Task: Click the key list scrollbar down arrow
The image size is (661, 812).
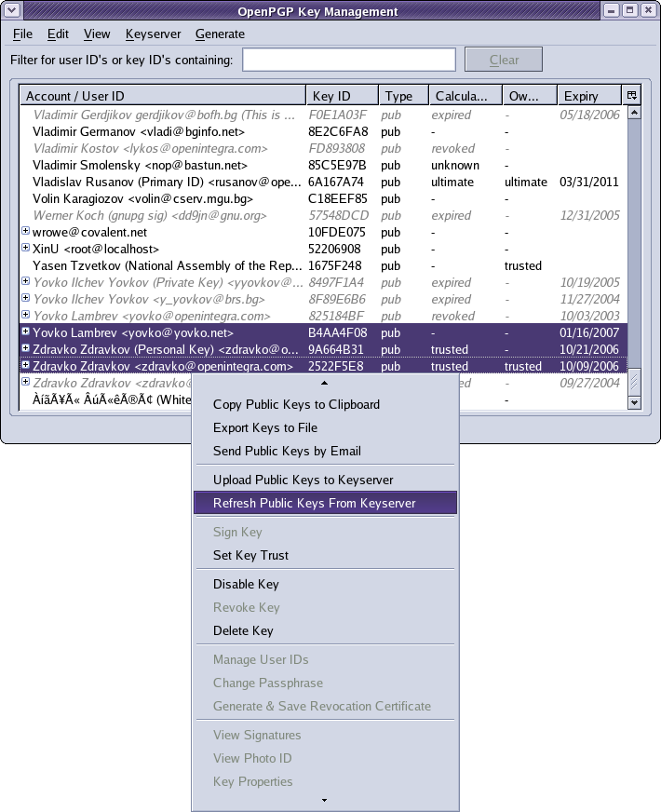Action: tap(634, 402)
